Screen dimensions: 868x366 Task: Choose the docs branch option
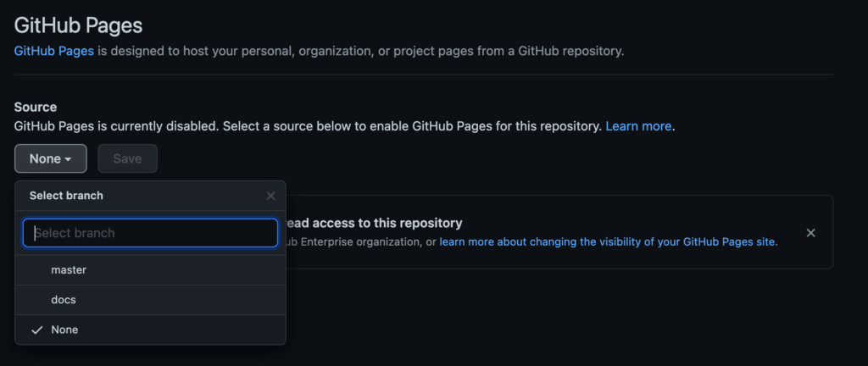click(64, 300)
